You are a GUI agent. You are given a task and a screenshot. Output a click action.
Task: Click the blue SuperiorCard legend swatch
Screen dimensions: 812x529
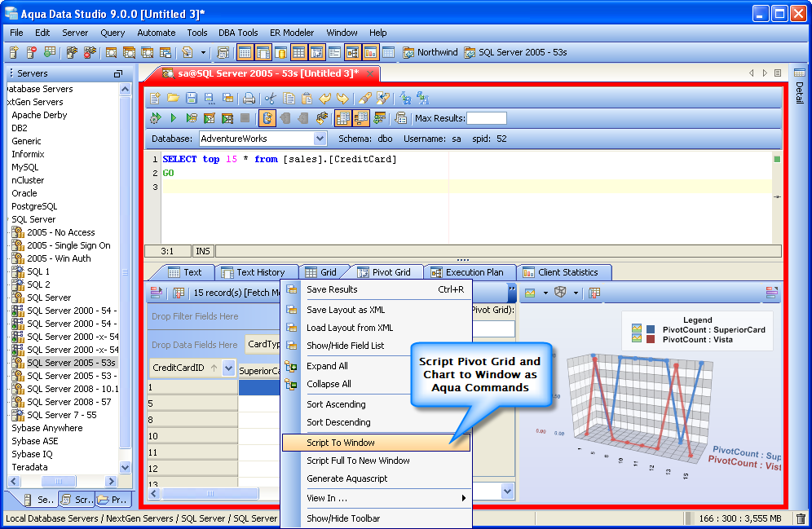tap(651, 329)
